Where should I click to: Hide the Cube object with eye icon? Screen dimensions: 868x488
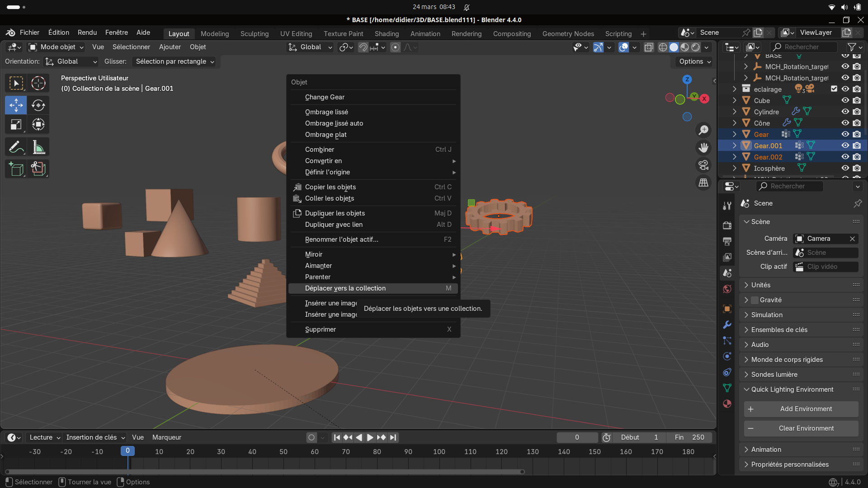click(x=845, y=100)
